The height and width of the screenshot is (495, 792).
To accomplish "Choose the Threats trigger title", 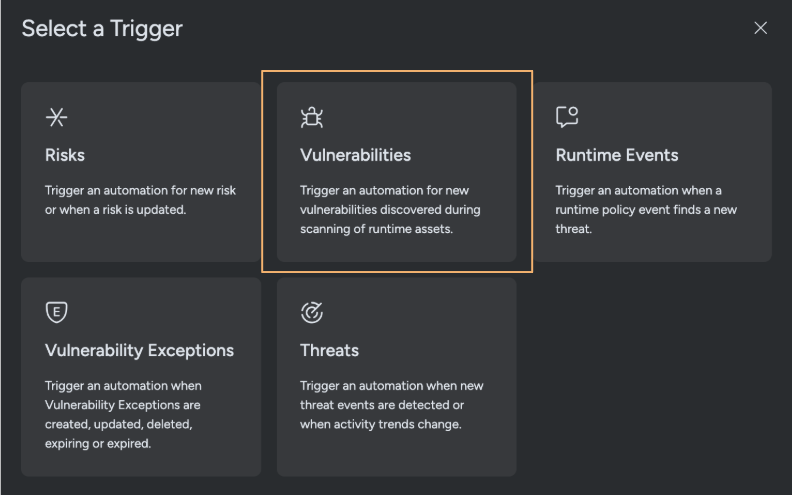I will (329, 350).
